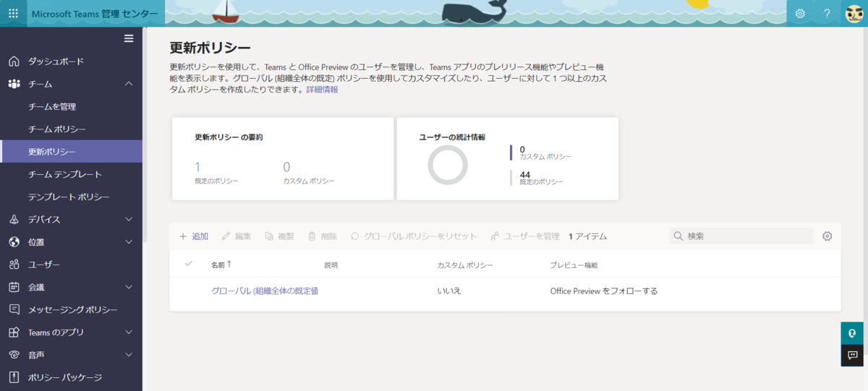
Task: Click custom policies count 0 in summary
Action: (x=286, y=167)
